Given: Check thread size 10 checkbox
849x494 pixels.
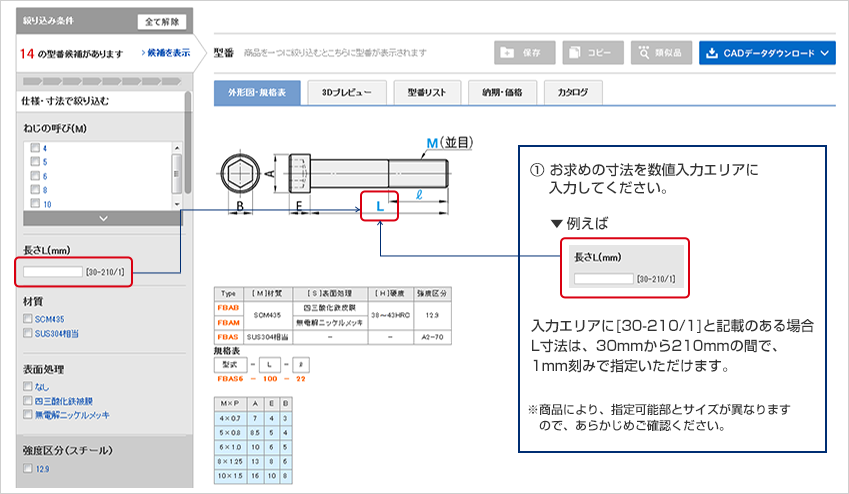Looking at the screenshot, I should [x=35, y=204].
